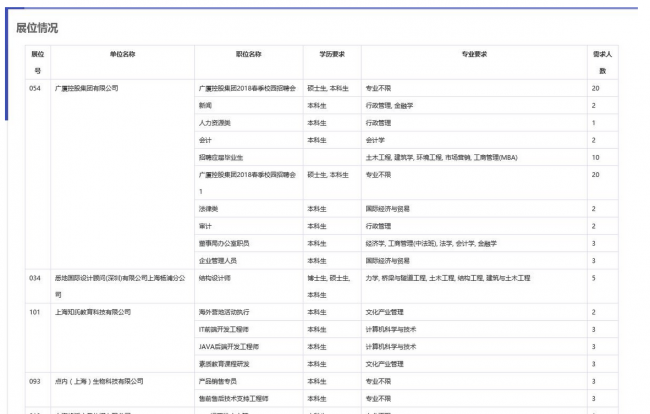This screenshot has height=414, width=650.
Task: Click the 学历要求 column header
Action: click(x=331, y=53)
